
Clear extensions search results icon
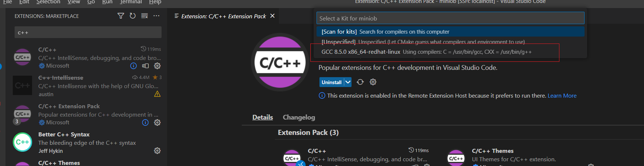coord(144,16)
